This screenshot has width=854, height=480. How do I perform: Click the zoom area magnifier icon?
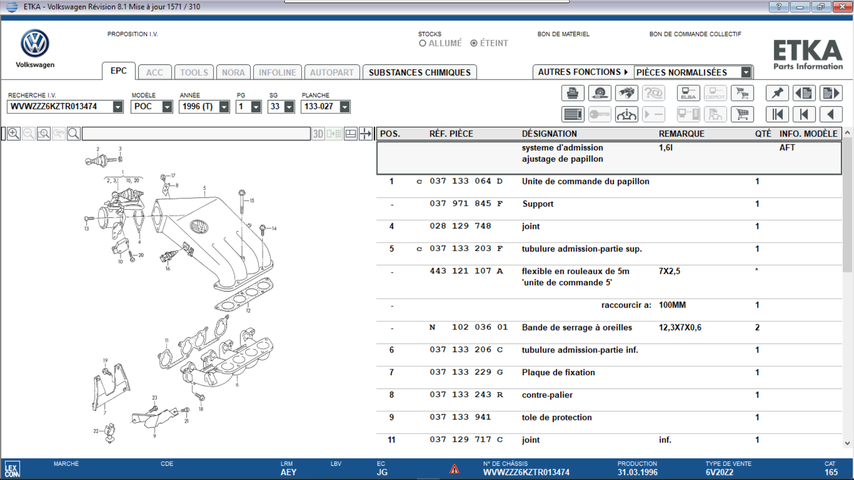44,133
